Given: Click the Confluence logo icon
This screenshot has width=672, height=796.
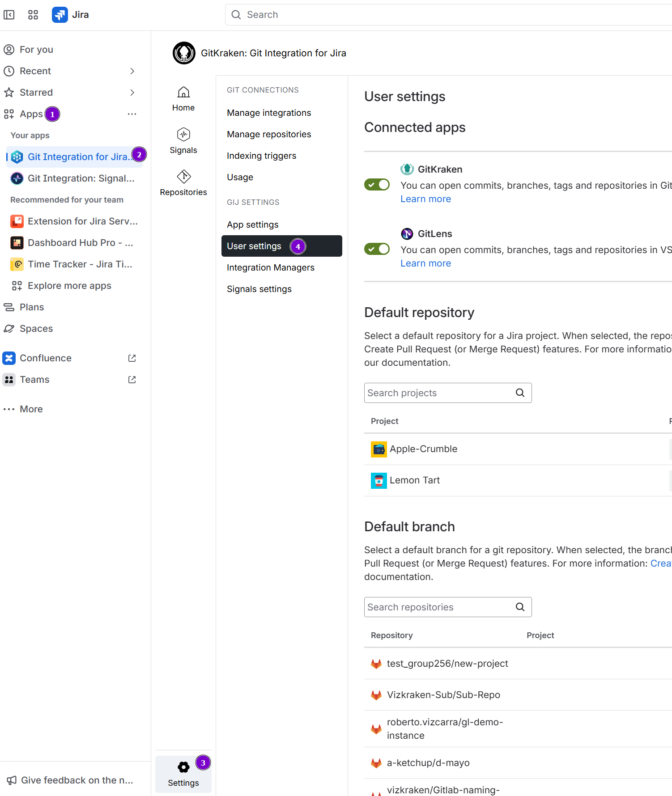Looking at the screenshot, I should point(9,358).
